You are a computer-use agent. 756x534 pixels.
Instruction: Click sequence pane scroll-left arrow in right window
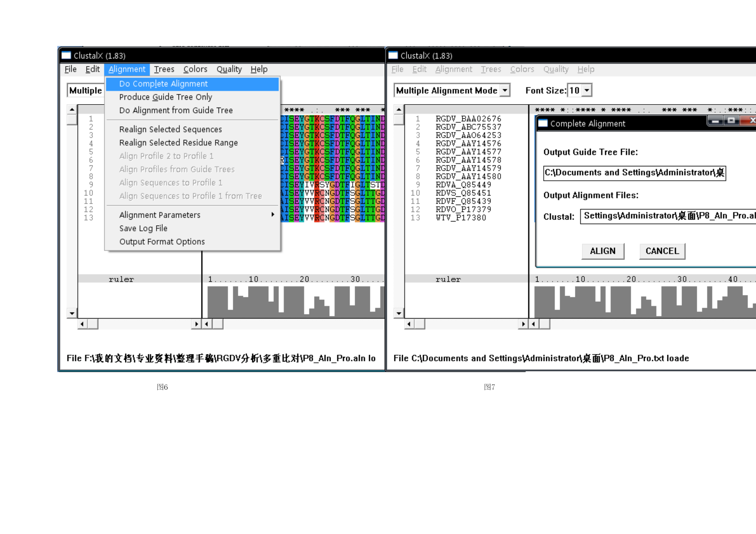(x=534, y=324)
